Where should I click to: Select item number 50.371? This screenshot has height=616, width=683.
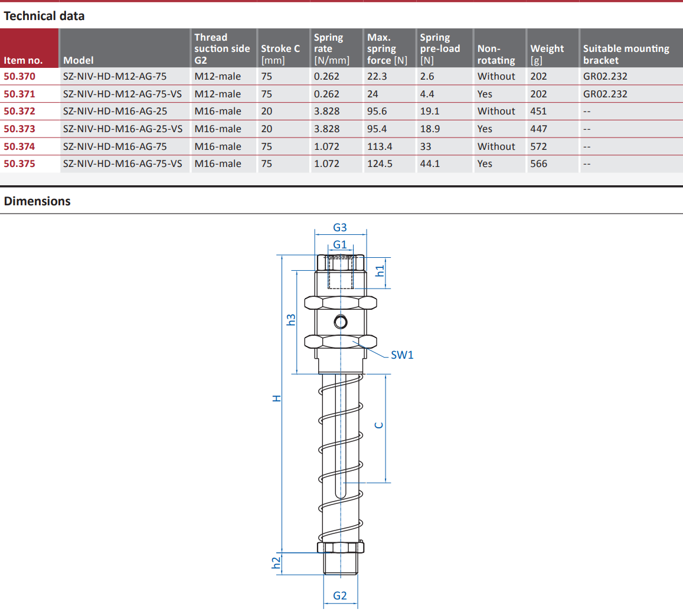[x=19, y=94]
